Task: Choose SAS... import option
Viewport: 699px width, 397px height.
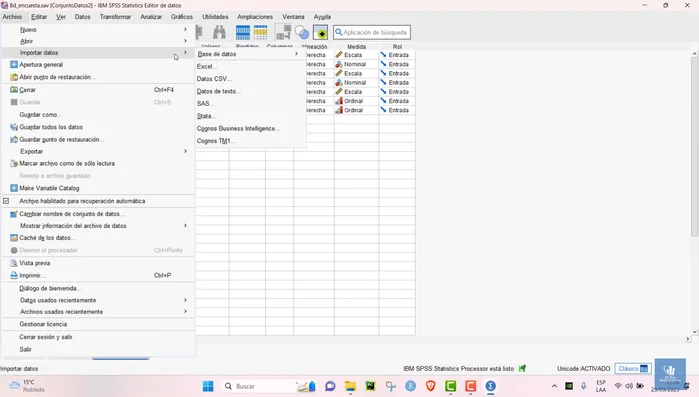Action: coord(206,103)
